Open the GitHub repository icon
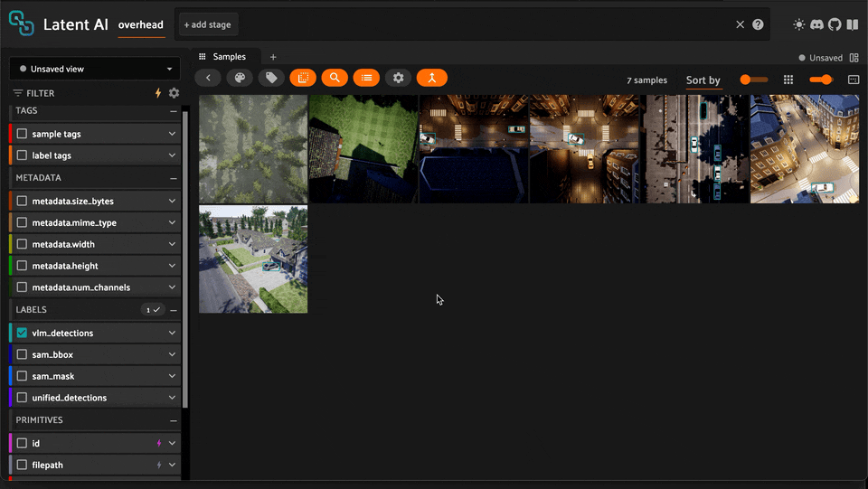Viewport: 868px width, 489px height. (x=835, y=25)
